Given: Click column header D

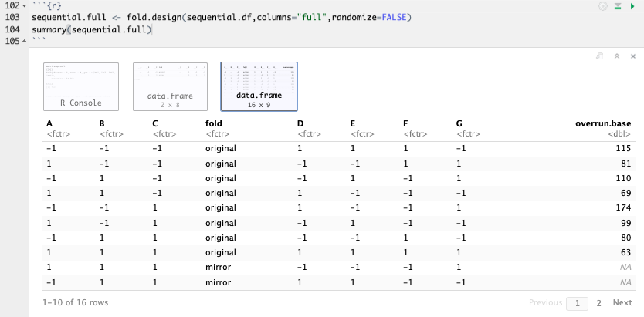Looking at the screenshot, I should click(300, 123).
